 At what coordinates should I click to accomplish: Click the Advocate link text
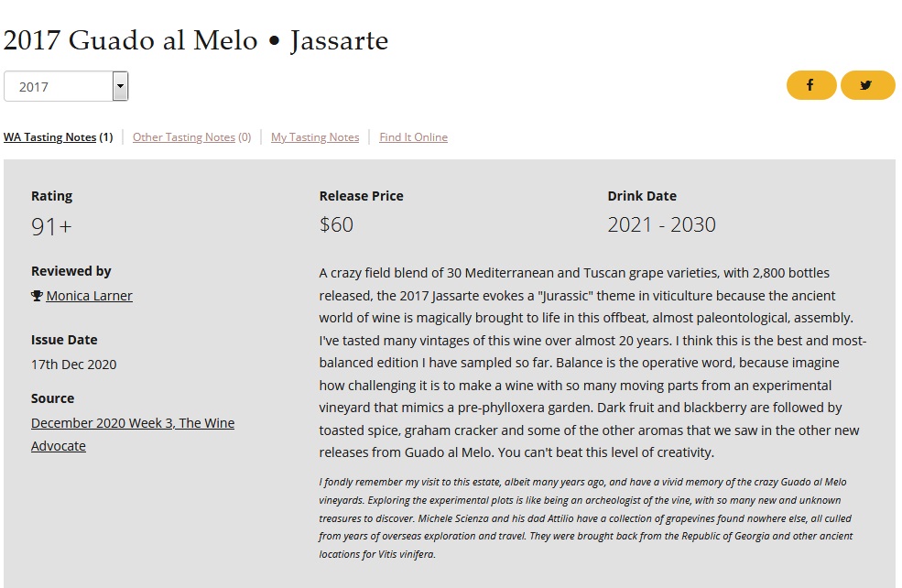click(x=58, y=446)
